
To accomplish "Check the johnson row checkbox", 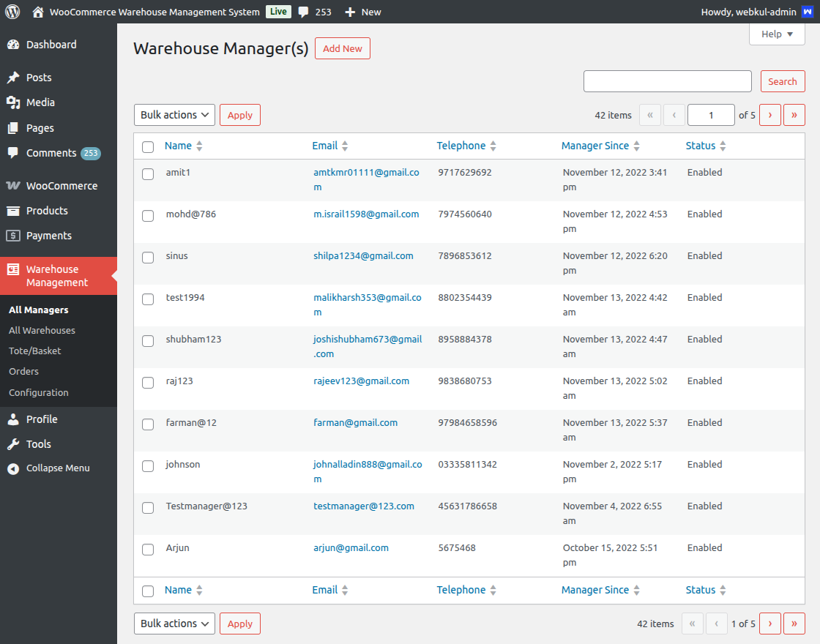I will point(148,466).
